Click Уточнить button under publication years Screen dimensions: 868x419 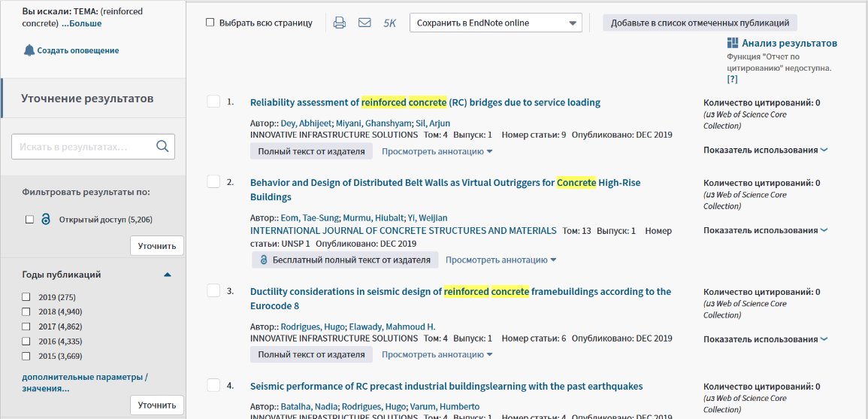pyautogui.click(x=156, y=405)
